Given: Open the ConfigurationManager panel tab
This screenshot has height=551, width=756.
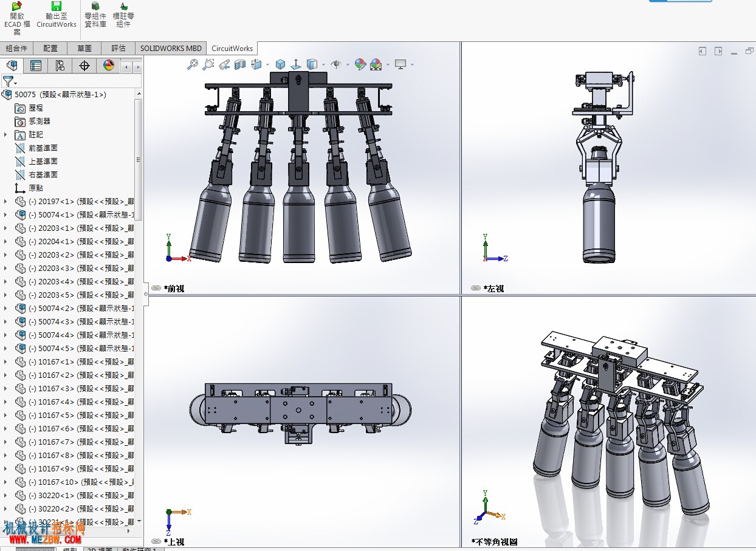Looking at the screenshot, I should tap(60, 66).
